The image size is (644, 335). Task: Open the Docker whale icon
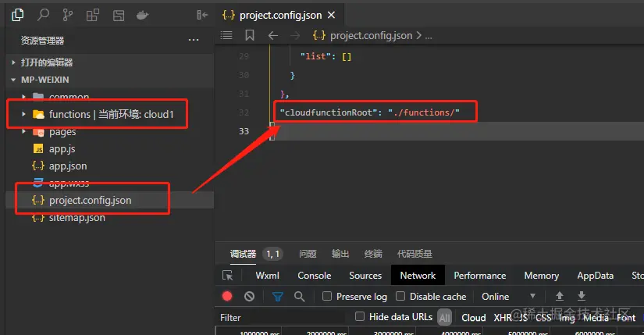(142, 16)
